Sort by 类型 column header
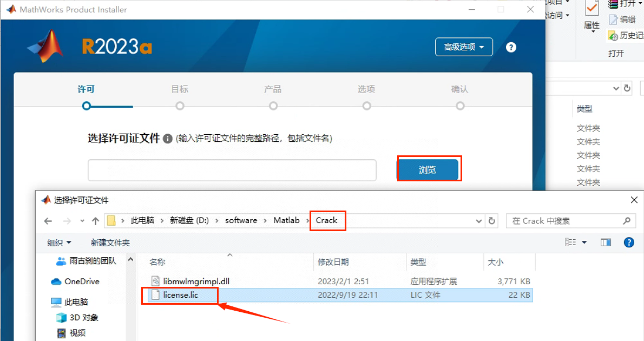This screenshot has width=644, height=341. click(x=418, y=262)
